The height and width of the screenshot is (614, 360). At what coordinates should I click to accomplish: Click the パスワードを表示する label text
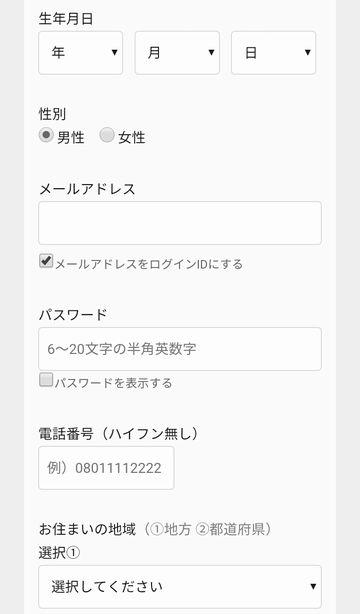114,383
